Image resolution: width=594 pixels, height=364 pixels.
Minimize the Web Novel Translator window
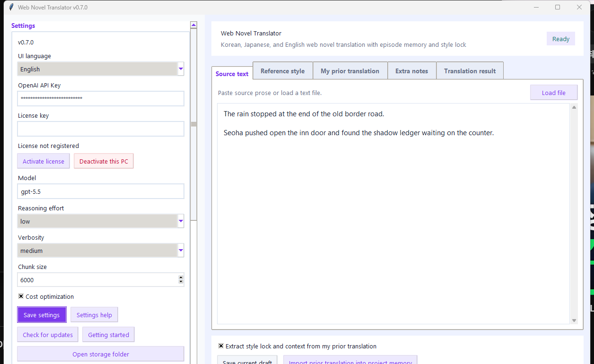click(x=536, y=7)
